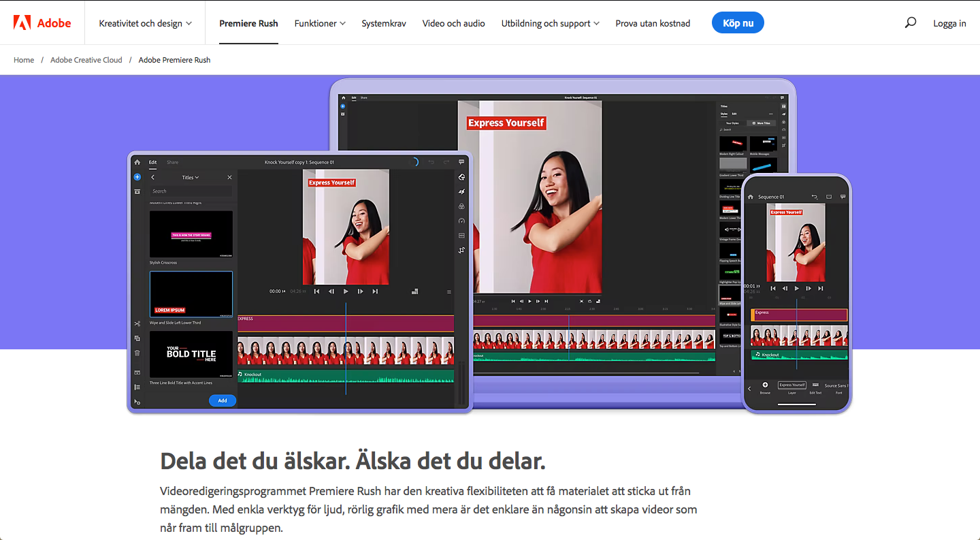Select the Express clip on phone timeline
This screenshot has width=980, height=540.
coord(799,315)
